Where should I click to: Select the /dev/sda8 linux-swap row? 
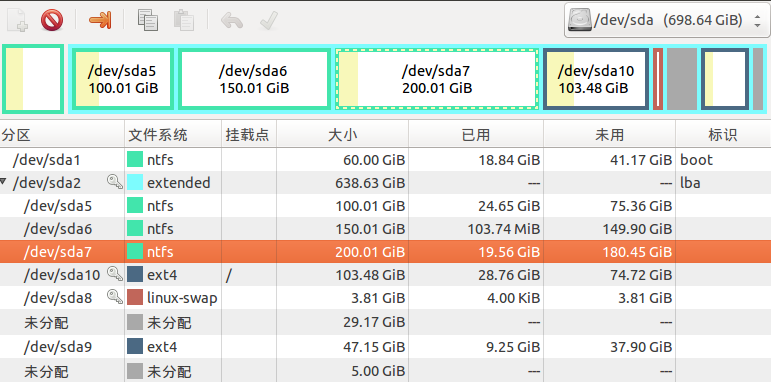(386, 298)
